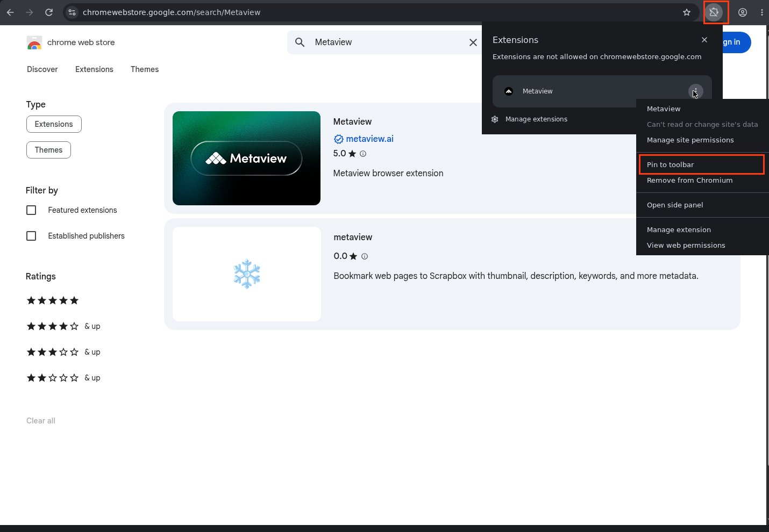
Task: Select Pin to toolbar menu item
Action: 702,164
